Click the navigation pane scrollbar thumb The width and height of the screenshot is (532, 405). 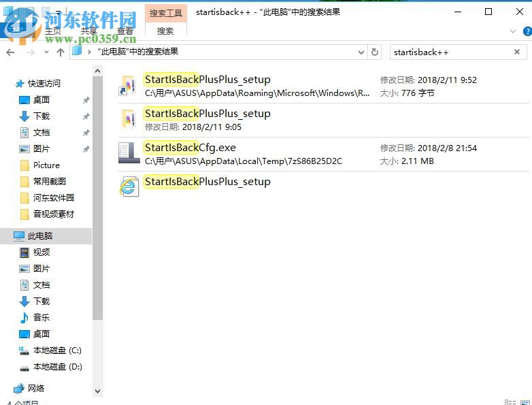98,198
